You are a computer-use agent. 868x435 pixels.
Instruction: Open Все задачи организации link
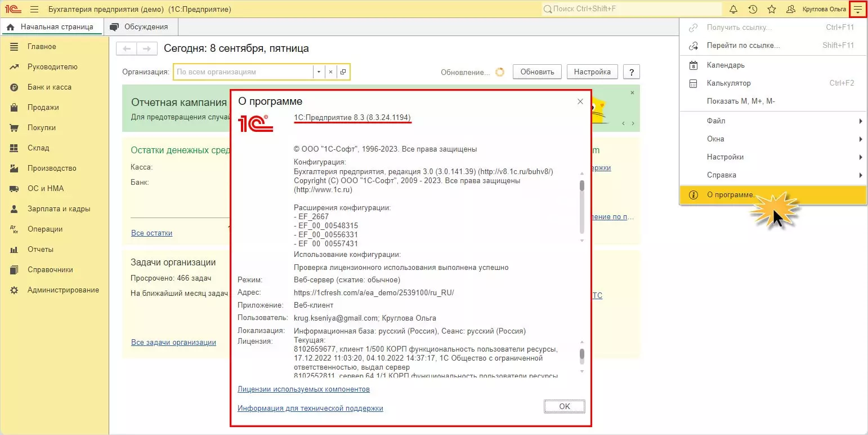(173, 342)
